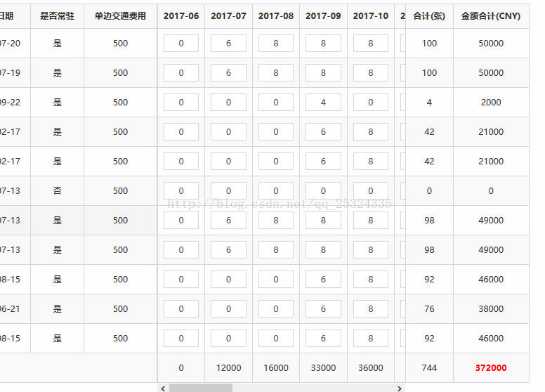Click the amount 50000 in the 07-20 row
The width and height of the screenshot is (545, 392).
point(491,44)
